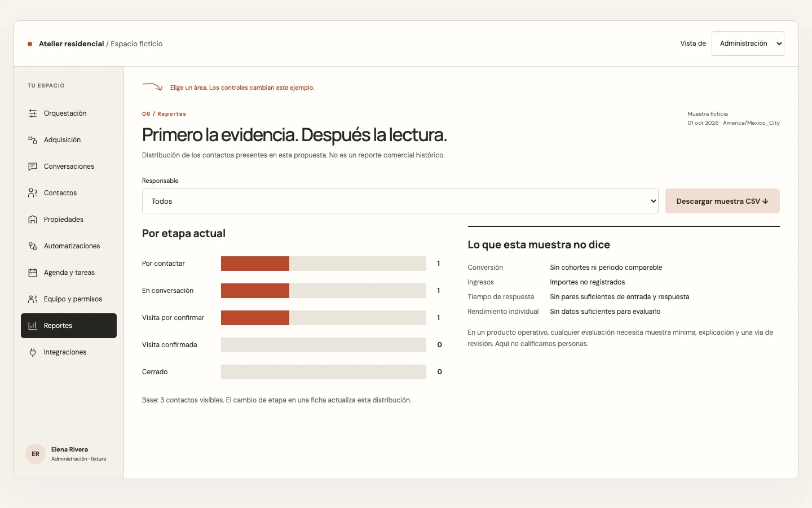Click the Orquestación sliders icon
812x508 pixels.
coord(33,113)
